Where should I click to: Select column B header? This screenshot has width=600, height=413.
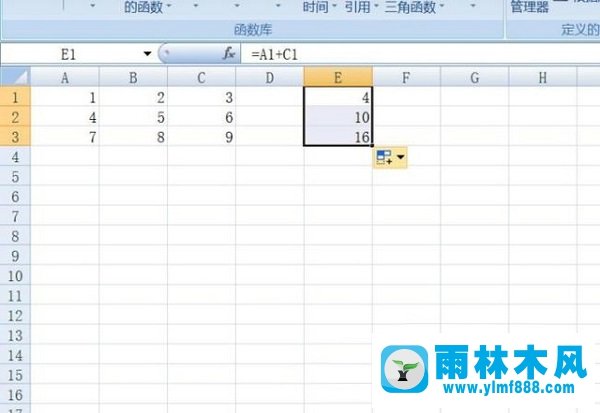pos(133,78)
